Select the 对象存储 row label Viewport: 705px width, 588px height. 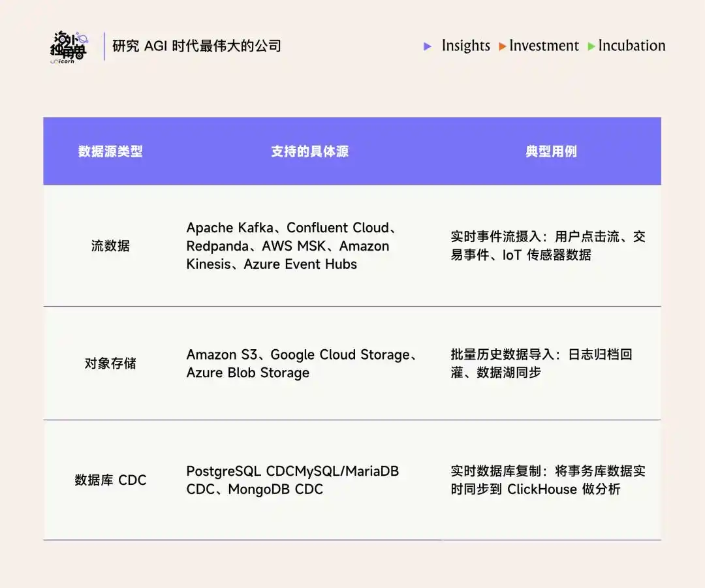tap(110, 364)
